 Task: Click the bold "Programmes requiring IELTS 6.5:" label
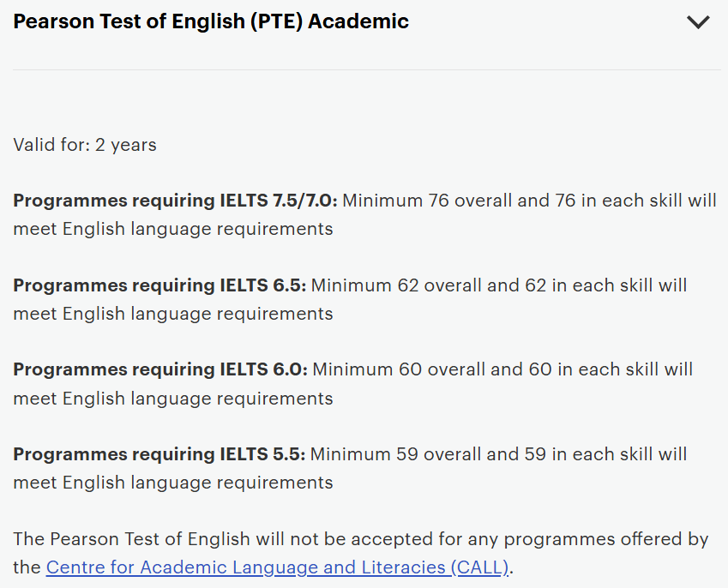point(159,285)
